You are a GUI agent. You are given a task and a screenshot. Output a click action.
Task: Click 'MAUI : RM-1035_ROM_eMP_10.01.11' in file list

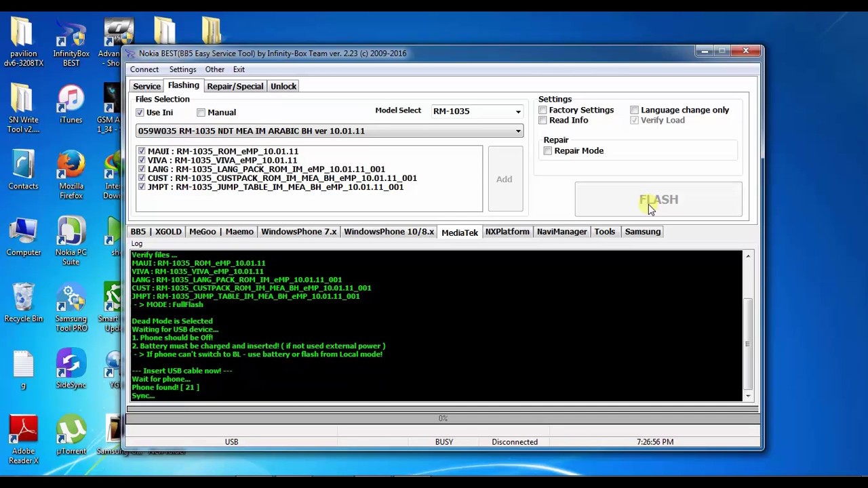[223, 151]
